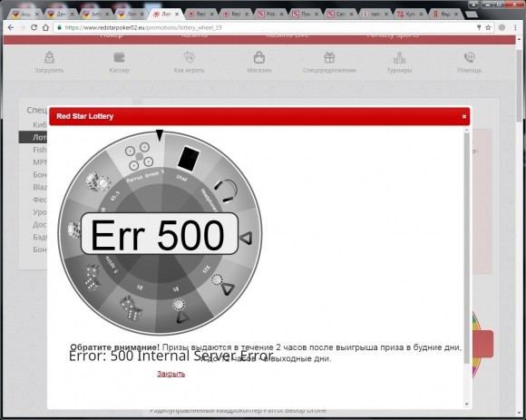The height and width of the screenshot is (420, 526).
Task: Click the Закрыть link
Action: [170, 374]
